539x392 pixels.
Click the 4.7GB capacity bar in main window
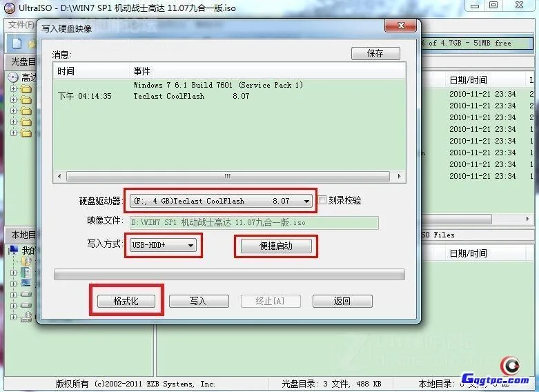click(x=478, y=43)
